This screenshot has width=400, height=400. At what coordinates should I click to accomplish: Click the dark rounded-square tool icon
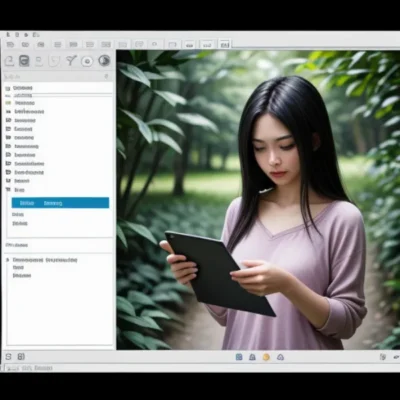point(24,61)
